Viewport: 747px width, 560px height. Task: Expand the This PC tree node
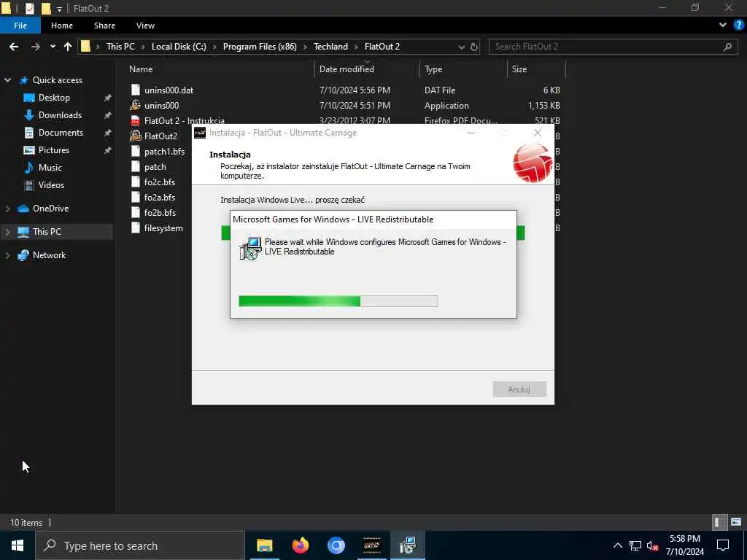7,232
